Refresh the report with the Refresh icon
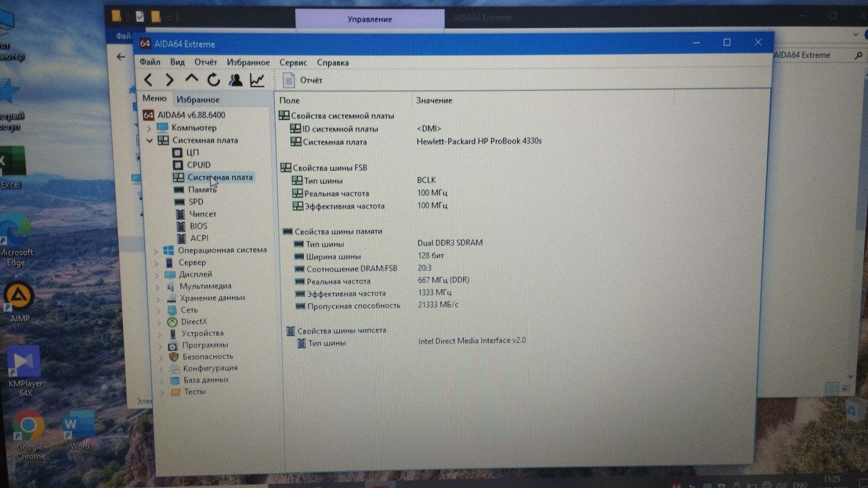Image resolution: width=868 pixels, height=488 pixels. click(213, 80)
